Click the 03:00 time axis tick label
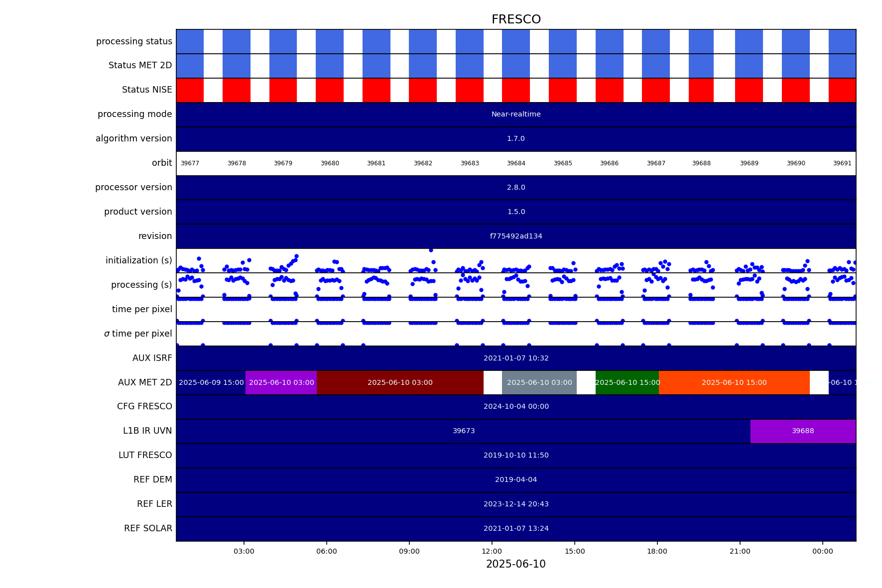Screen dimensions: 882x588 pos(244,551)
